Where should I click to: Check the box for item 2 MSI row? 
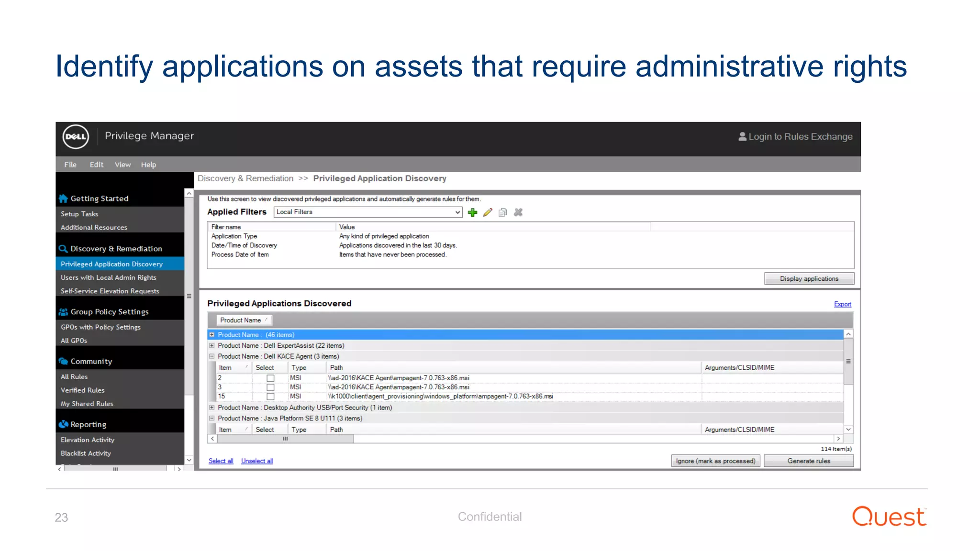pyautogui.click(x=270, y=378)
